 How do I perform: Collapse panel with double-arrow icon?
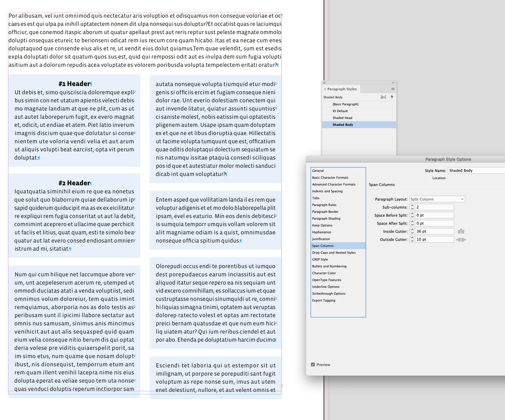click(393, 83)
